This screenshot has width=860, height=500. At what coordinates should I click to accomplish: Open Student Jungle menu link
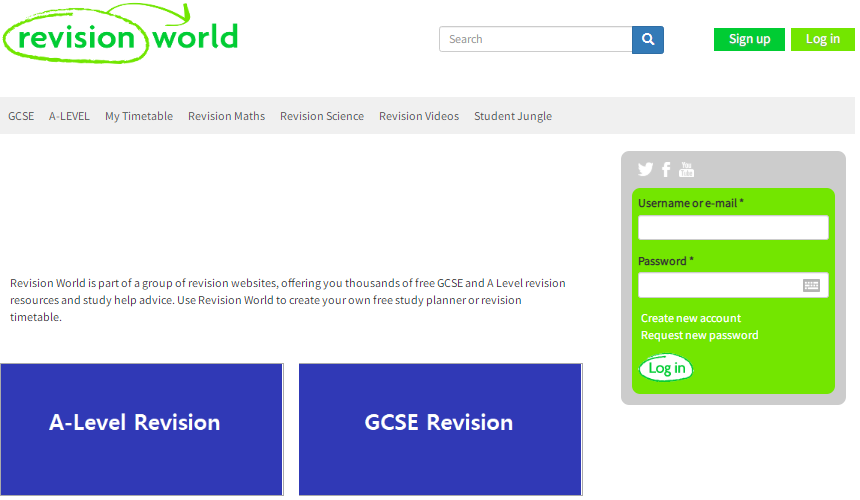pyautogui.click(x=513, y=116)
